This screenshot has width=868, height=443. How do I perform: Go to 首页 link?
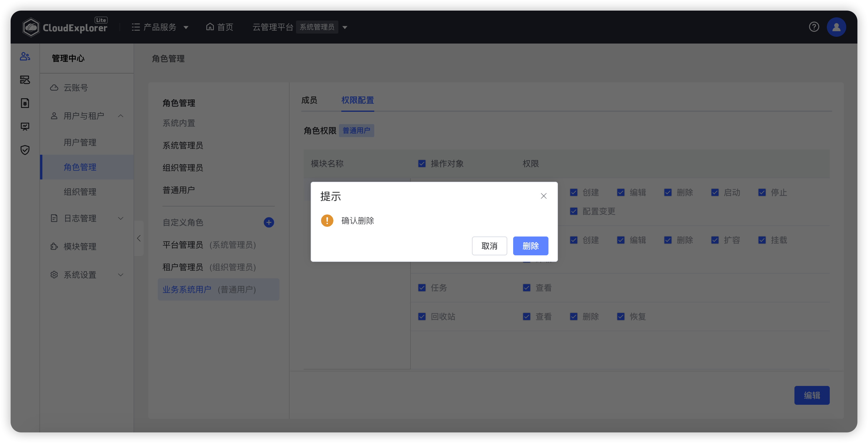click(225, 27)
